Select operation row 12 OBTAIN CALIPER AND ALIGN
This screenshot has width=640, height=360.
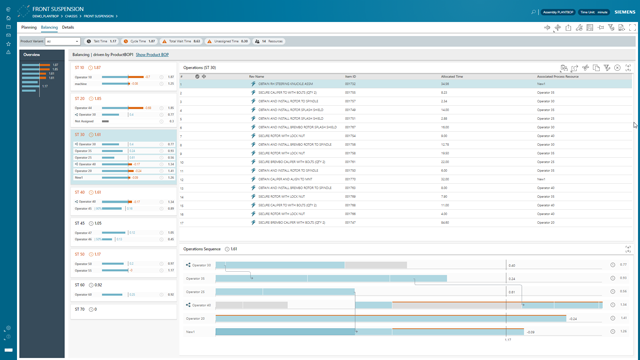coord(406,179)
